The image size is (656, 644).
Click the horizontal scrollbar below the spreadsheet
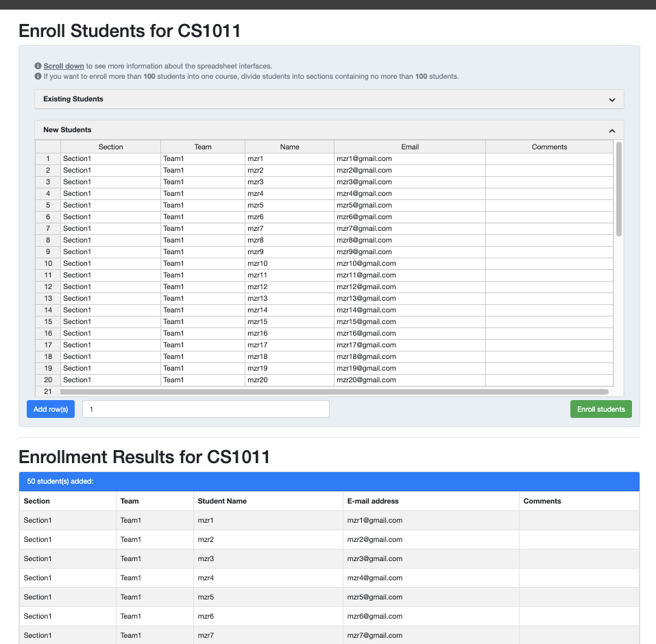click(336, 391)
